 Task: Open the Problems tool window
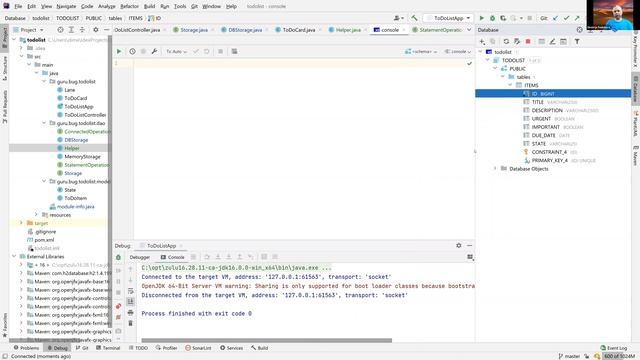click(x=27, y=348)
